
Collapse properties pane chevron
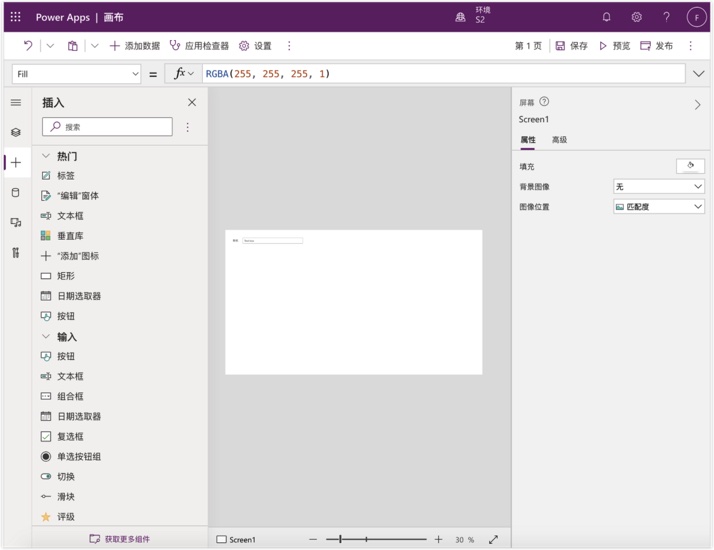[x=698, y=105]
